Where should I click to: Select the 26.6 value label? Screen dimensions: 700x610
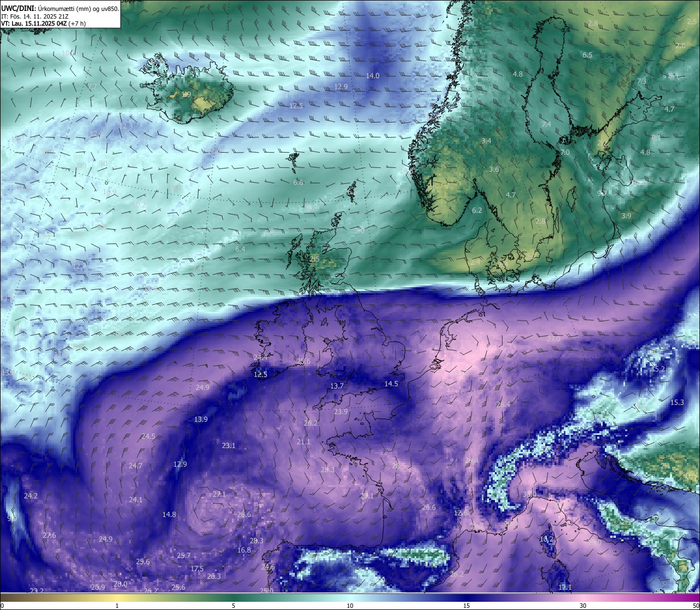(x=429, y=508)
